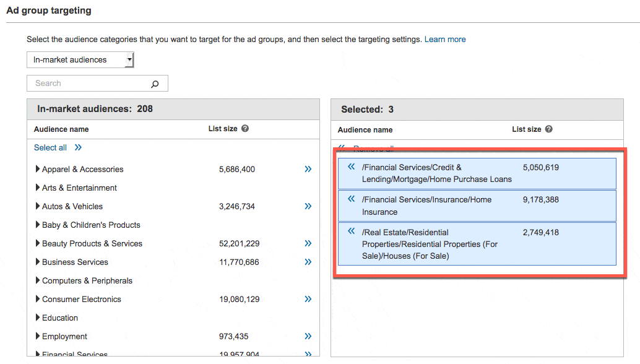Expand the Baby & Children's Products category
The height and width of the screenshot is (364, 640).
pyautogui.click(x=38, y=225)
